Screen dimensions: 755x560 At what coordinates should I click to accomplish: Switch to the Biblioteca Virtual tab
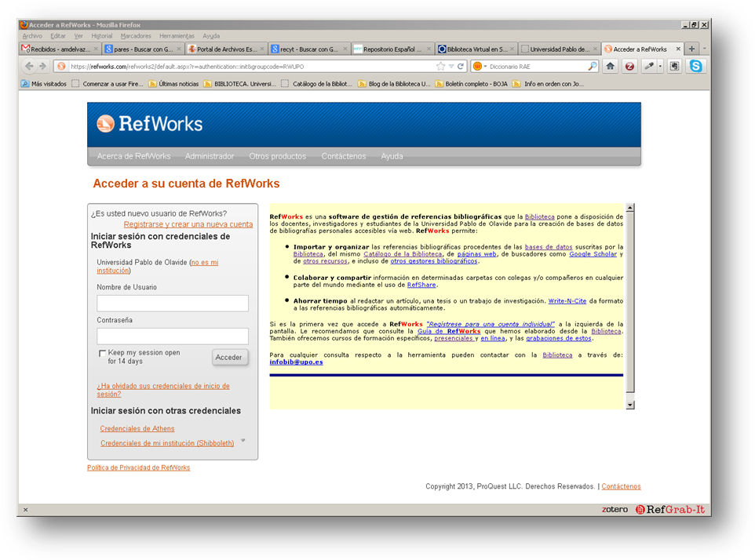[x=476, y=49]
